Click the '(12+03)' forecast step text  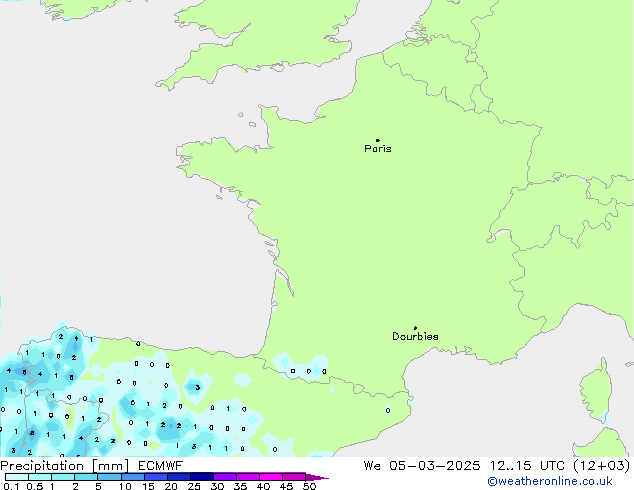[x=602, y=466]
